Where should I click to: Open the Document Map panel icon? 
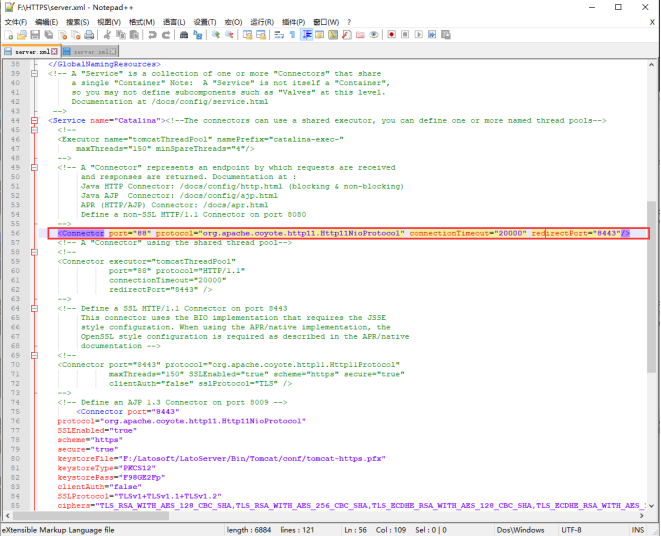(x=333, y=35)
